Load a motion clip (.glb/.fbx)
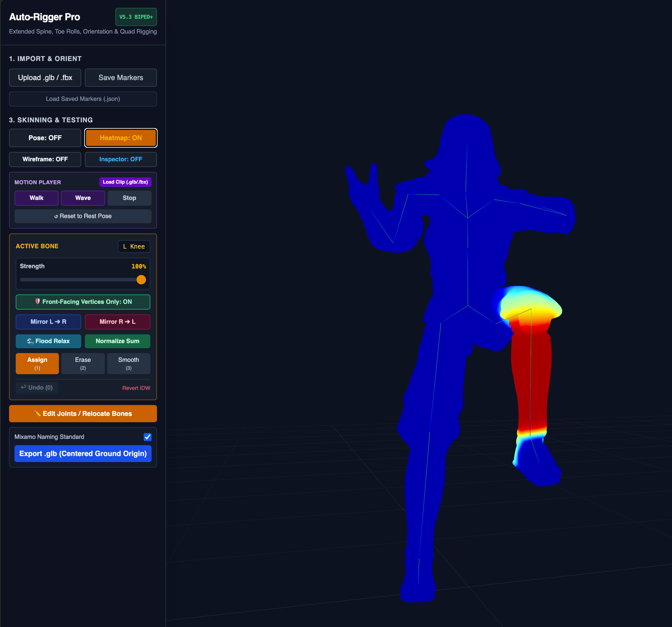 [125, 182]
